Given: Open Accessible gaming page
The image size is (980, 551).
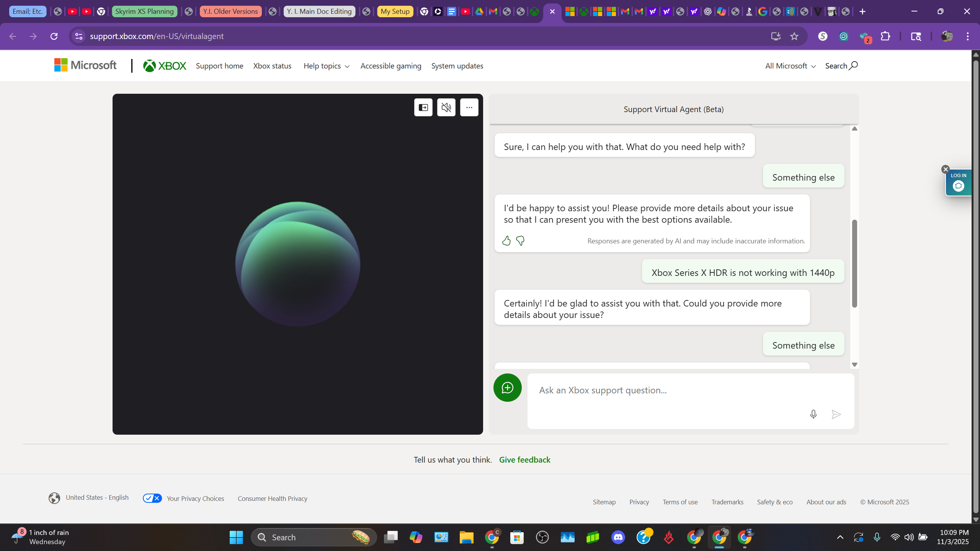Looking at the screenshot, I should (x=391, y=66).
